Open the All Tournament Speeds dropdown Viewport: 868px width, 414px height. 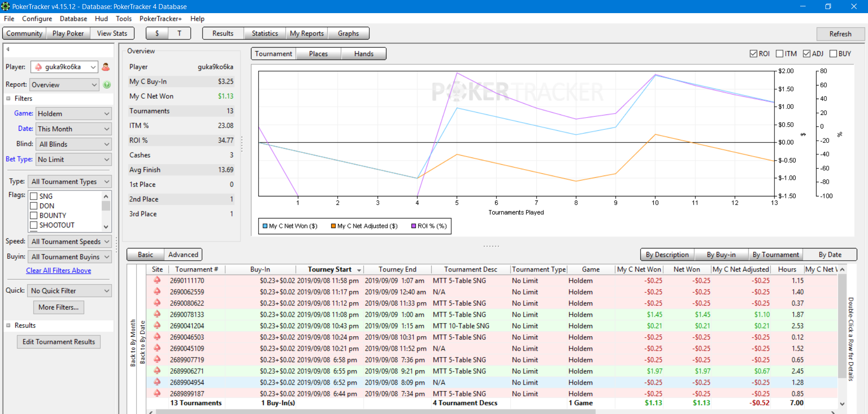coord(70,242)
